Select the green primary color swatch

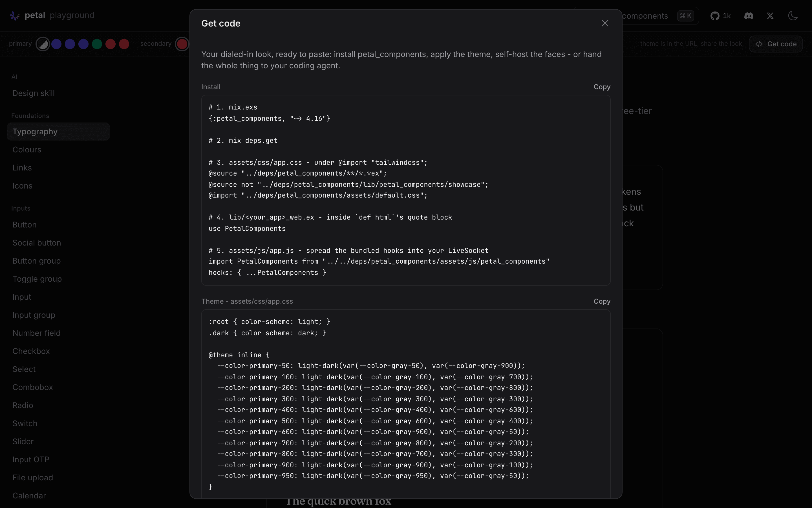pos(97,44)
